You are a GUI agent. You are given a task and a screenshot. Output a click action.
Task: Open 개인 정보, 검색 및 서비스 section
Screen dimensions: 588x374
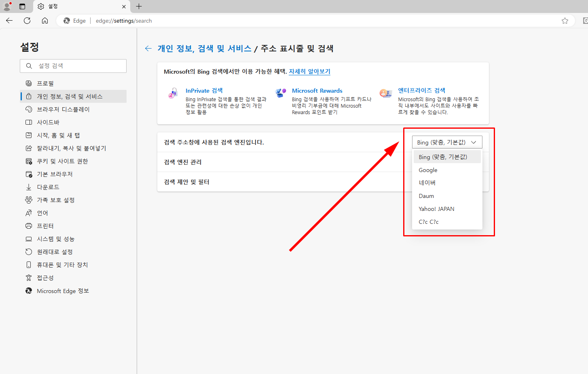73,96
